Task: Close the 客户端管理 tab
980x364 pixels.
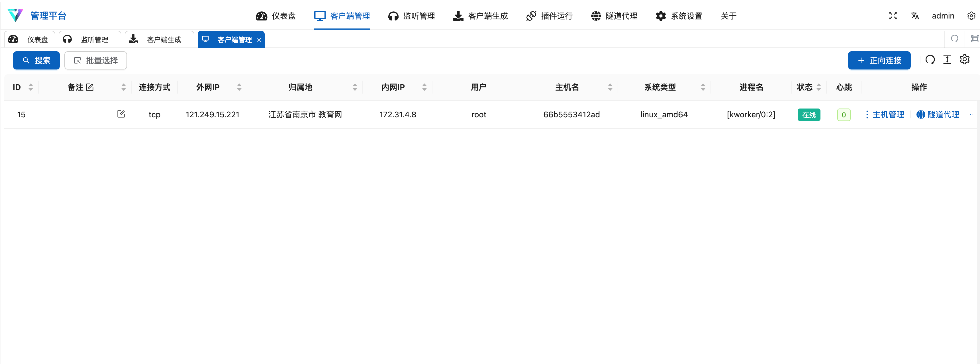Action: coord(259,40)
